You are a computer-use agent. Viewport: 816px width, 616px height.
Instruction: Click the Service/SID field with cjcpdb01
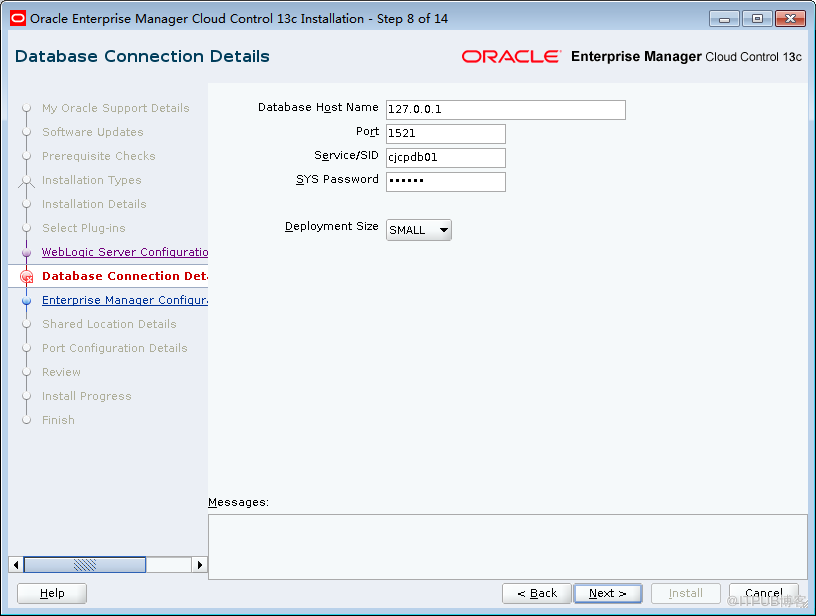click(x=445, y=158)
